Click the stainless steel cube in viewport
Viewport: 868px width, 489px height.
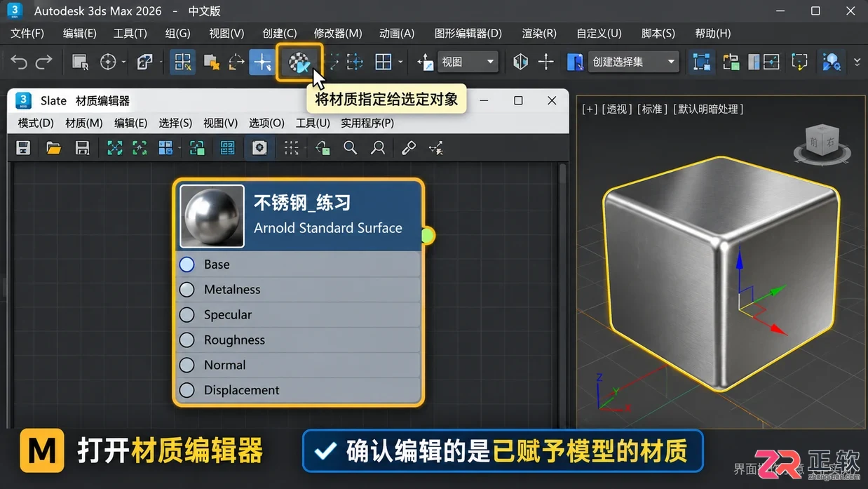pyautogui.click(x=721, y=275)
